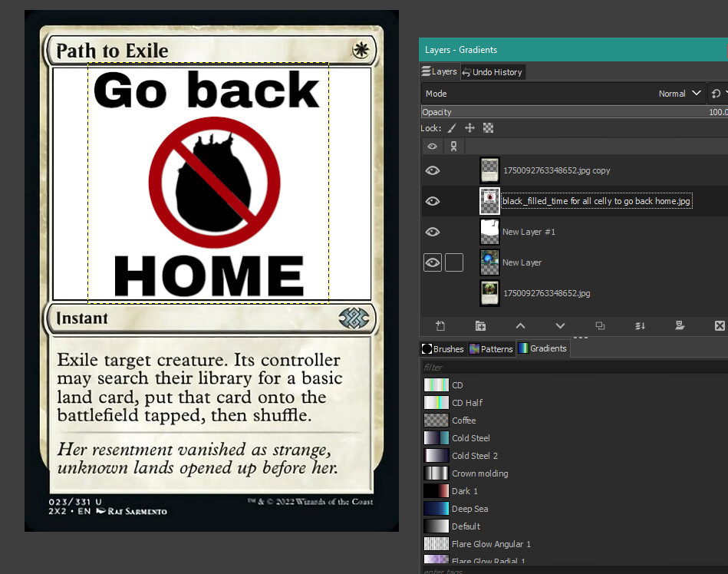Switch to the Undo History tab
The height and width of the screenshot is (574, 728).
pyautogui.click(x=492, y=72)
